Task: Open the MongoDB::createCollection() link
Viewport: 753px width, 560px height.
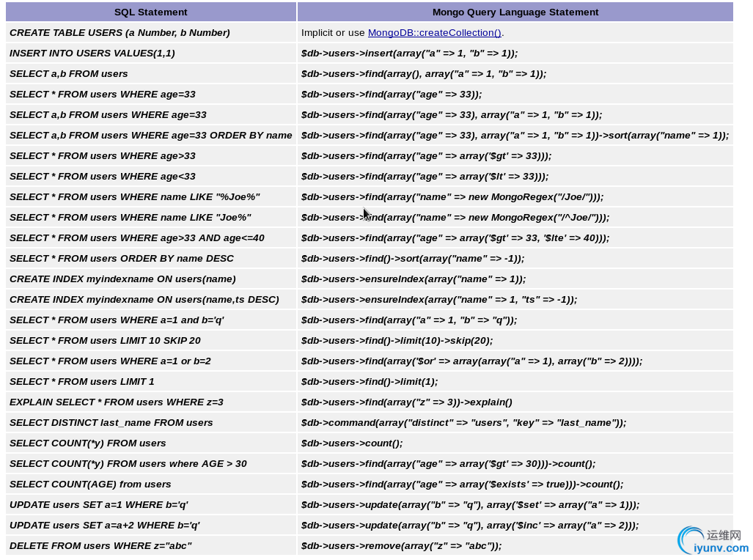Action: 434,33
